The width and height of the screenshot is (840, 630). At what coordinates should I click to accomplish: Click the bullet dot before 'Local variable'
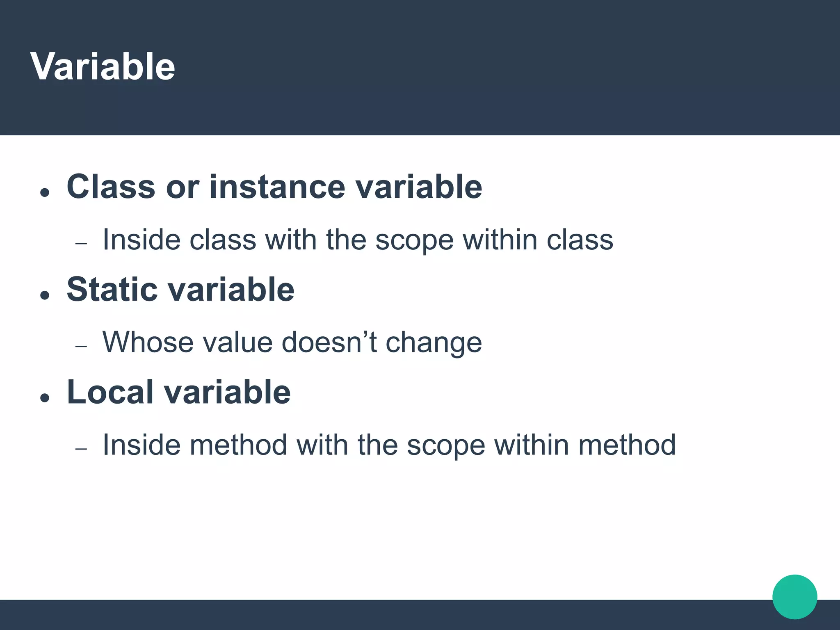(x=45, y=397)
